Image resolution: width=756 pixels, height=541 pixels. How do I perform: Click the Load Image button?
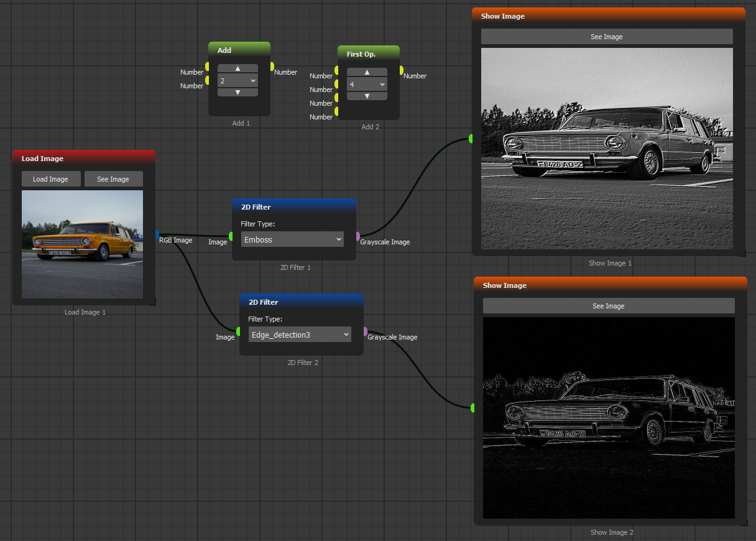click(x=50, y=179)
